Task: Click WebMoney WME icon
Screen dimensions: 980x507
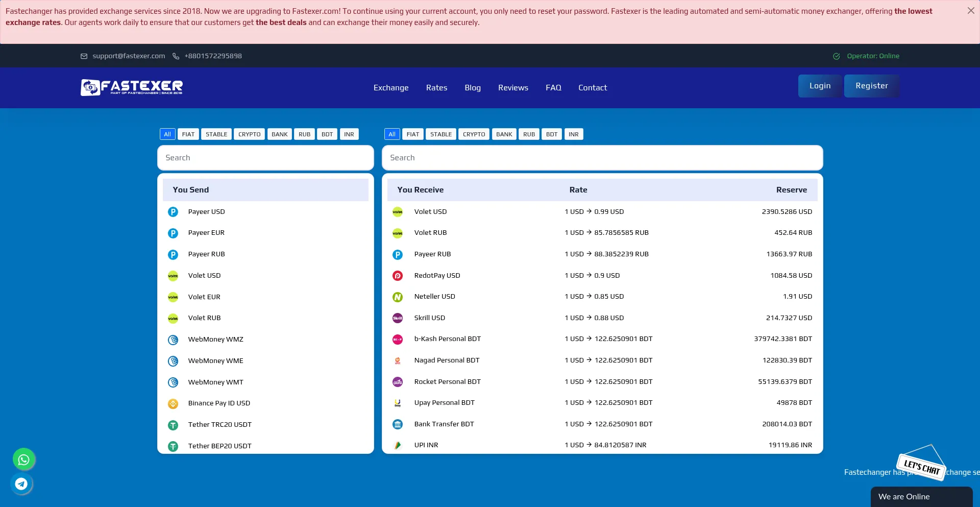Action: 173,361
